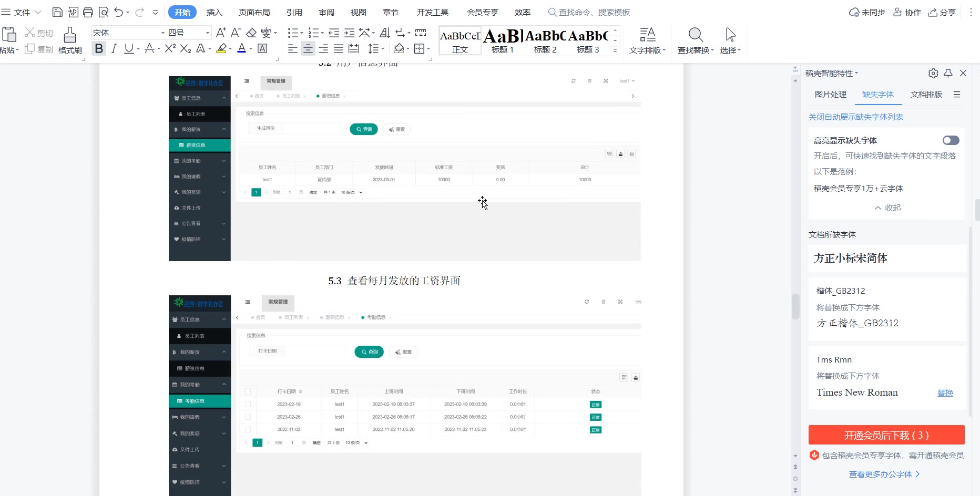Click the red 开通会员后下载 button
This screenshot has height=496, width=980.
pyautogui.click(x=886, y=435)
